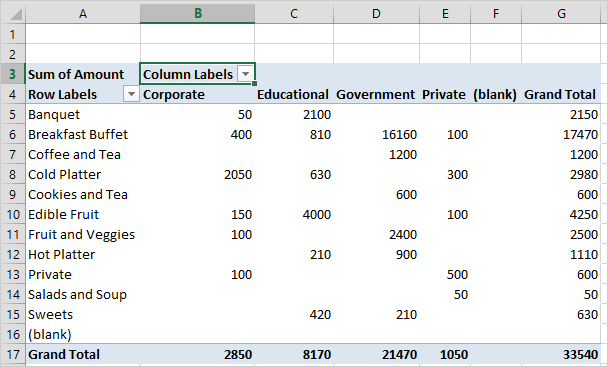Select column A header
This screenshot has height=367, width=608.
coord(83,14)
